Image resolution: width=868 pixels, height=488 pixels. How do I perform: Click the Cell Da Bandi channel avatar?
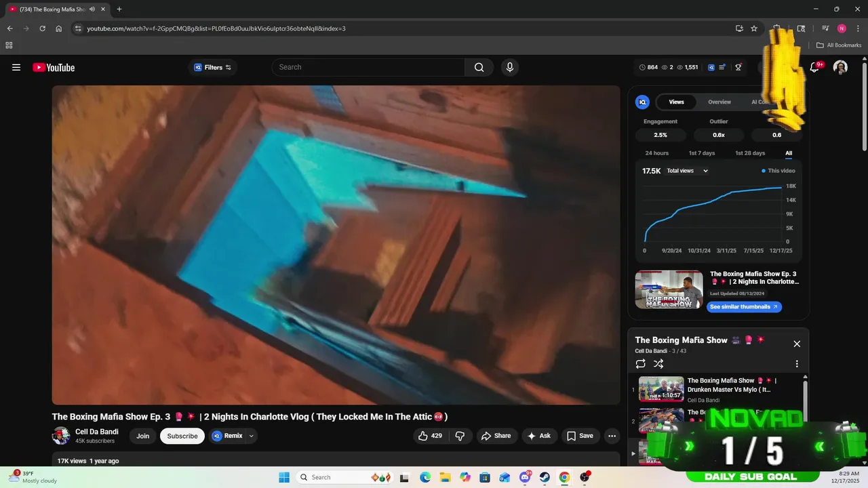pos(61,436)
